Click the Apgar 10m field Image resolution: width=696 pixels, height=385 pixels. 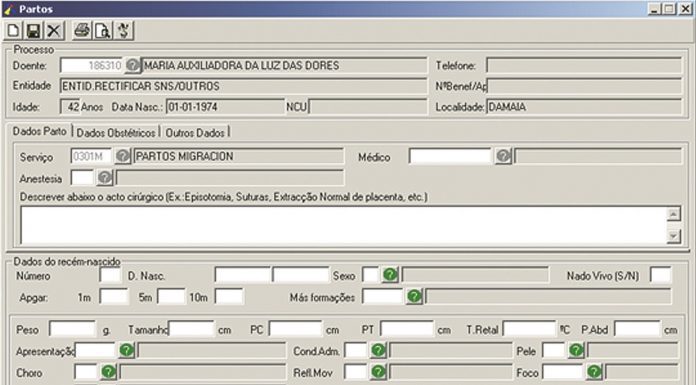[x=229, y=297]
